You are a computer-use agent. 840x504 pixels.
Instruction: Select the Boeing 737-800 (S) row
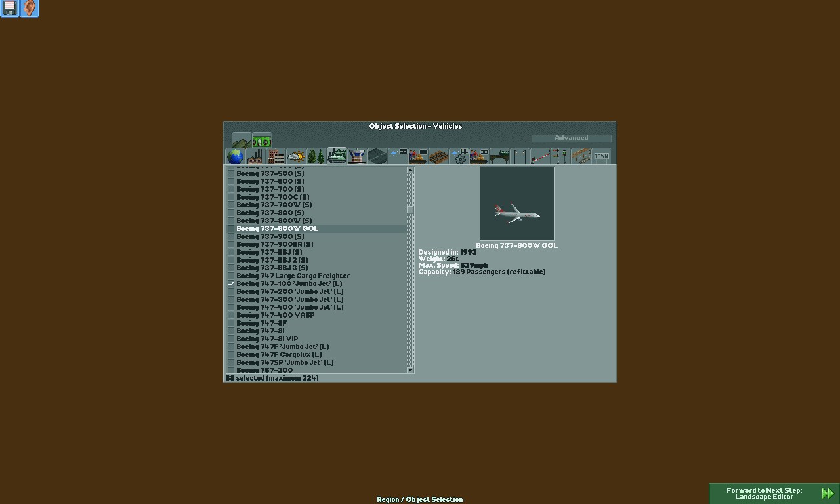[316, 213]
